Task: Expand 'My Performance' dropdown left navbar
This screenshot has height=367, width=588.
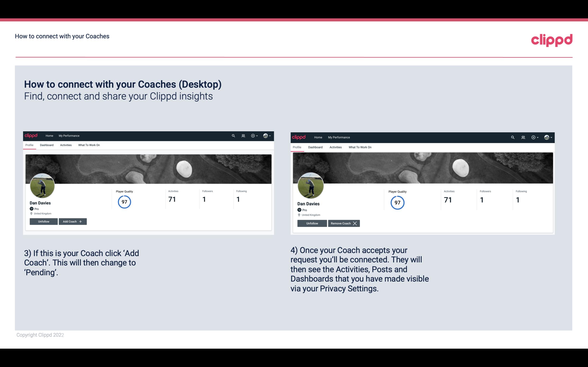Action: click(69, 135)
